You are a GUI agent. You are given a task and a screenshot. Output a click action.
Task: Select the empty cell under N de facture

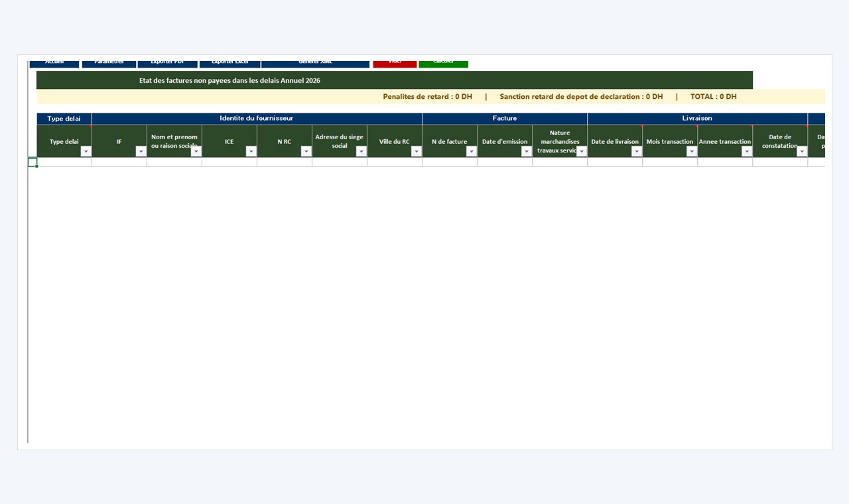[x=450, y=162]
